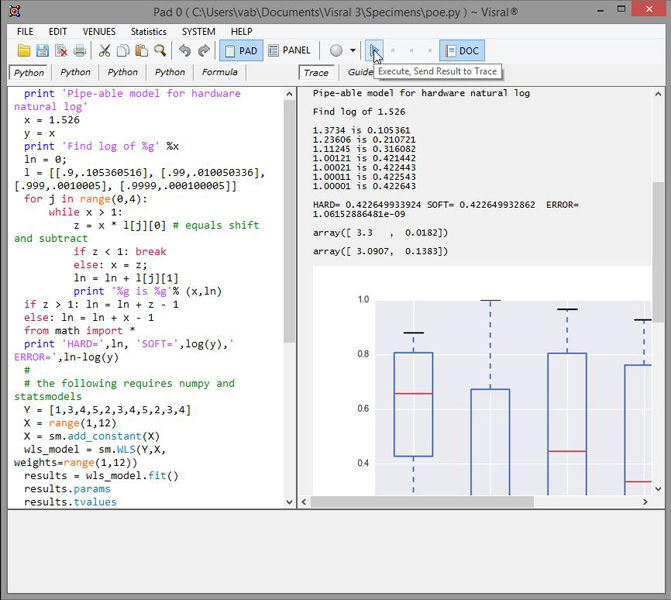Click the code line 'X = sm.add_constant(X)'
This screenshot has width=671, height=600.
pyautogui.click(x=92, y=436)
